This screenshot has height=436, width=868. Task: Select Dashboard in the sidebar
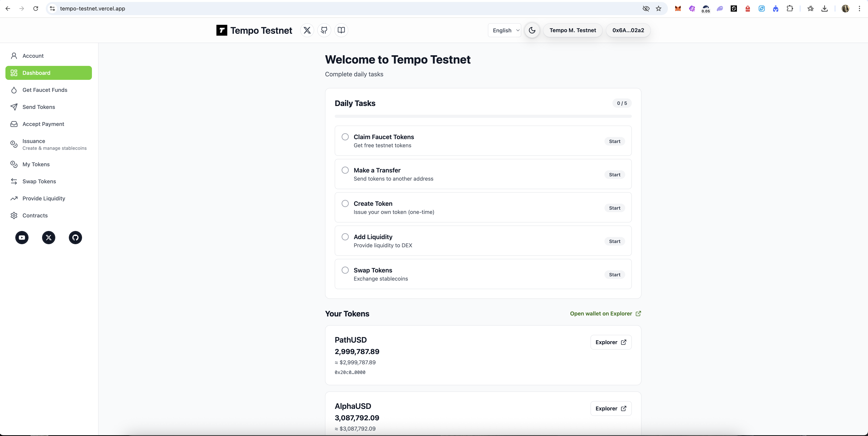tap(48, 73)
